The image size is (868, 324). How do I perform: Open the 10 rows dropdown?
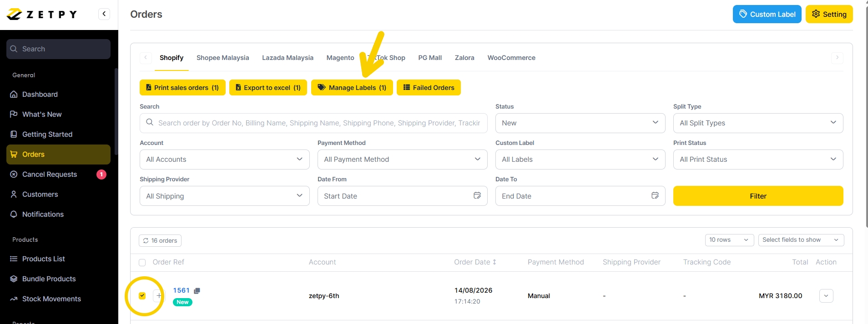pos(729,240)
